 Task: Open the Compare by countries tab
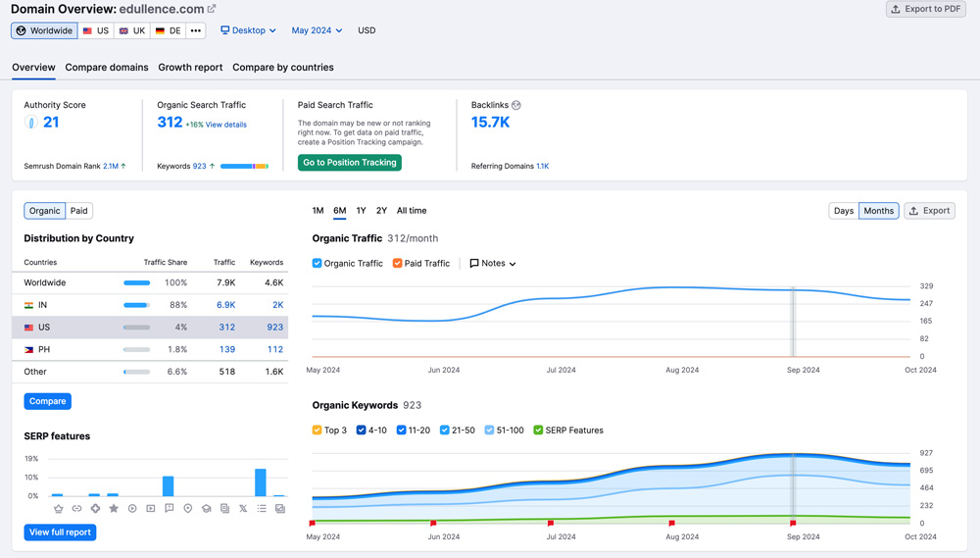coord(283,68)
